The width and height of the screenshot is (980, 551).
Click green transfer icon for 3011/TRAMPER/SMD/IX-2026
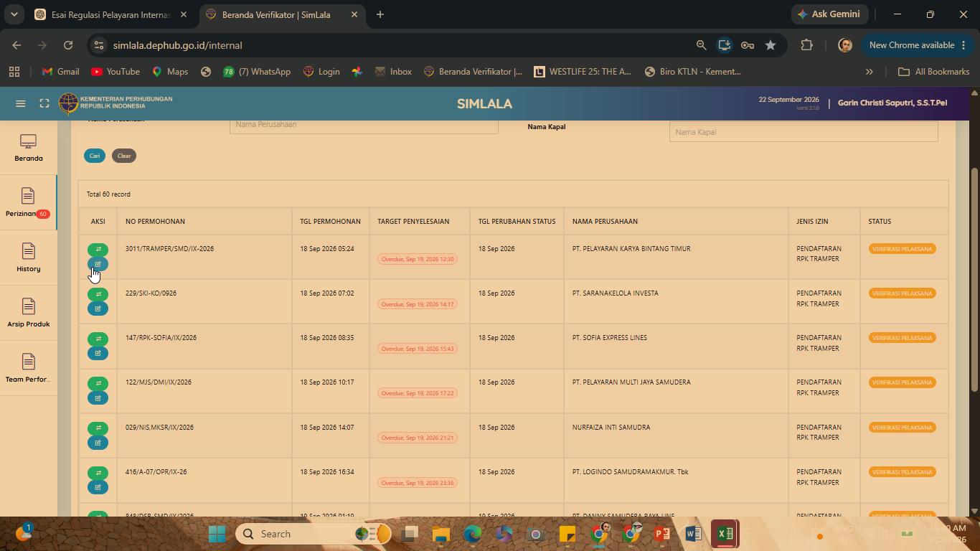click(98, 250)
